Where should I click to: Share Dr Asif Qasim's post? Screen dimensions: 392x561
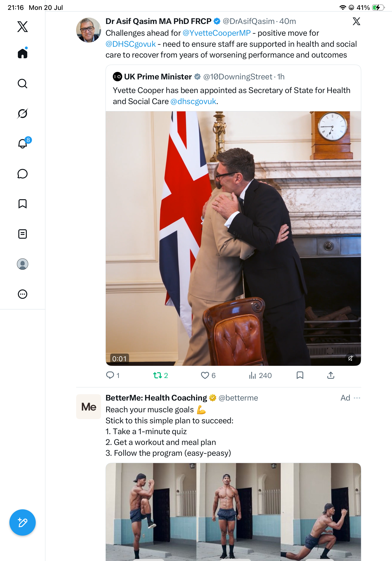pos(331,375)
